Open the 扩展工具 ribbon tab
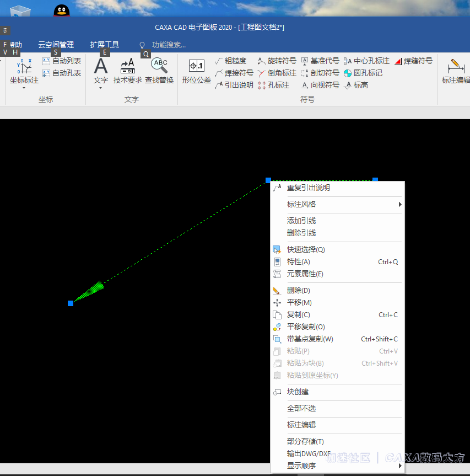This screenshot has height=476, width=470. 105,45
